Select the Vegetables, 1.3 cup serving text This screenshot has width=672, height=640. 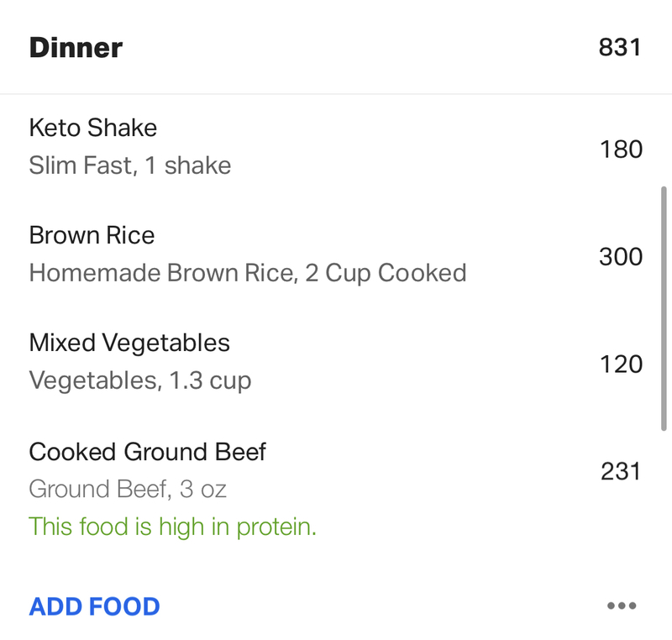139,380
